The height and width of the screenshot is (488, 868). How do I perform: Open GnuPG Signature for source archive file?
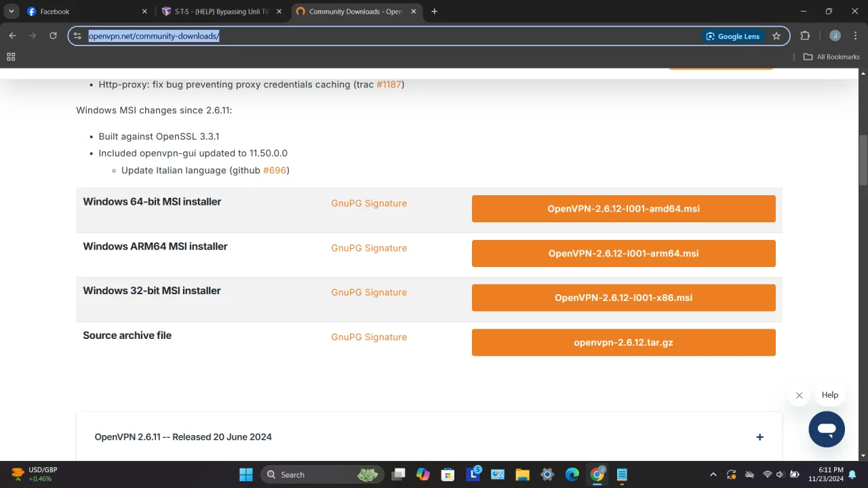tap(369, 337)
